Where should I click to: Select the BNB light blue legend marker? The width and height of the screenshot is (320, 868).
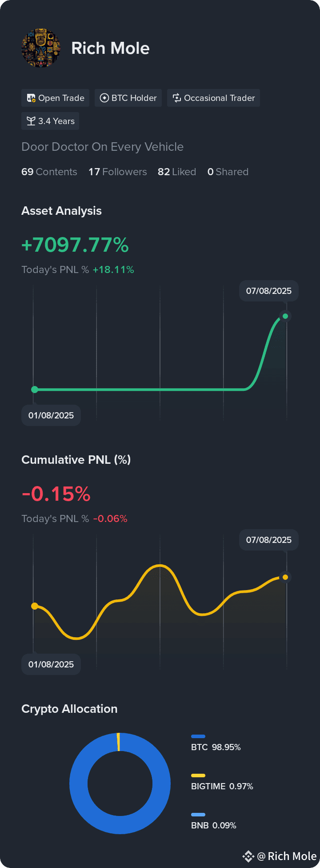pos(198,815)
